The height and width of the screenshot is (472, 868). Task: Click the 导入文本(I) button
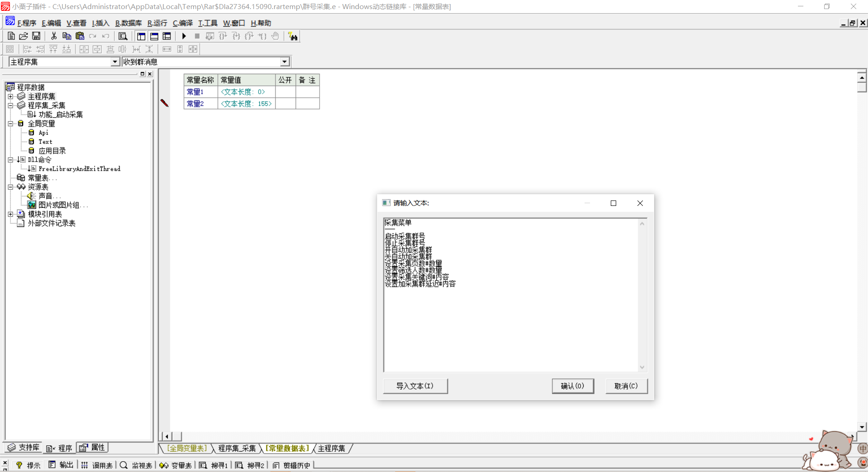click(415, 386)
